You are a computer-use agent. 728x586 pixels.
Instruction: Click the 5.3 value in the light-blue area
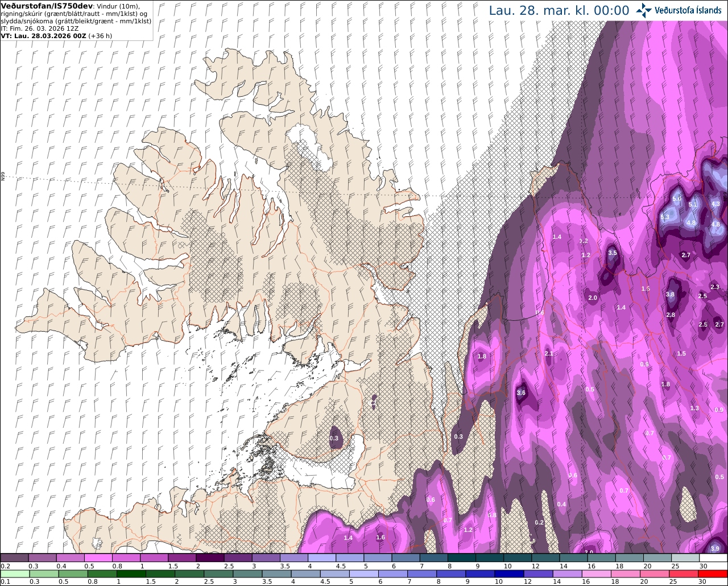[x=665, y=217]
